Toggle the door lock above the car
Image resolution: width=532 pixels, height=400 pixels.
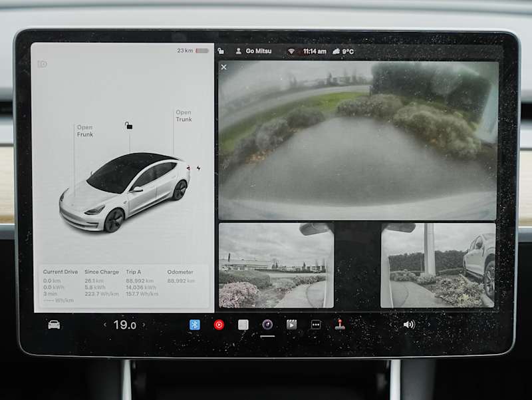[x=128, y=126]
